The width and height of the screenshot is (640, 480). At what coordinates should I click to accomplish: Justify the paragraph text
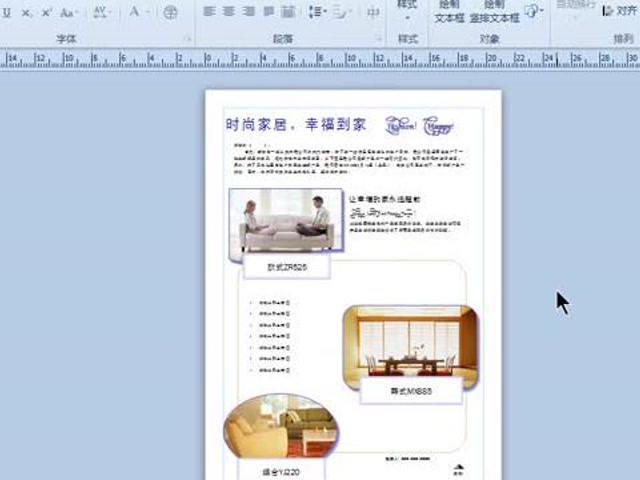269,12
